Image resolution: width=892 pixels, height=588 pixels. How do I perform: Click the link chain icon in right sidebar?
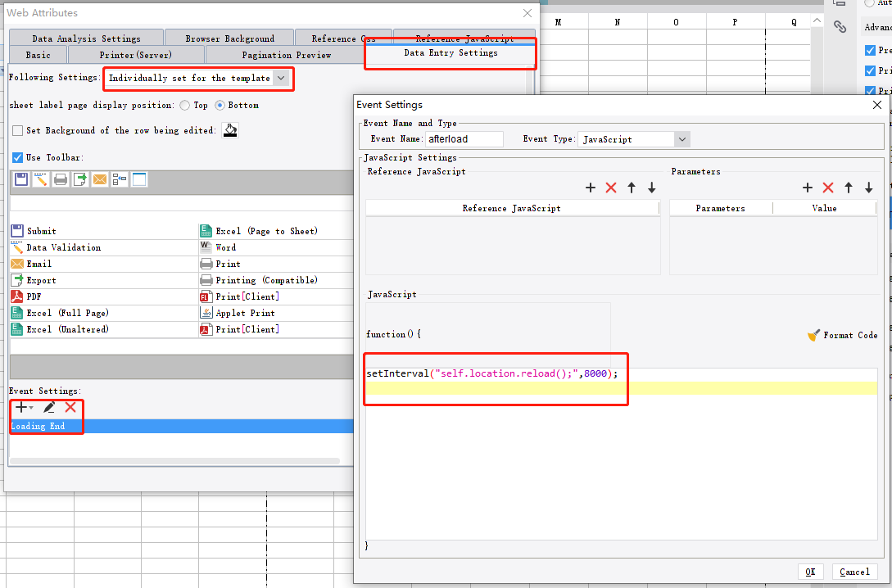[840, 26]
